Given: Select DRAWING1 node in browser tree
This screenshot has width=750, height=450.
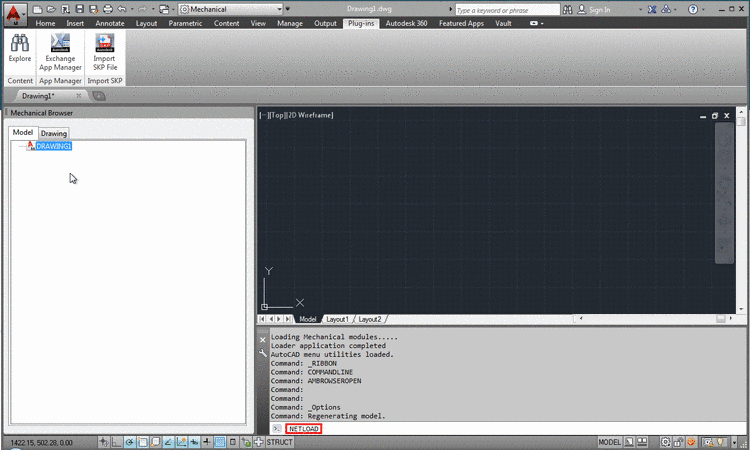Looking at the screenshot, I should tap(54, 146).
